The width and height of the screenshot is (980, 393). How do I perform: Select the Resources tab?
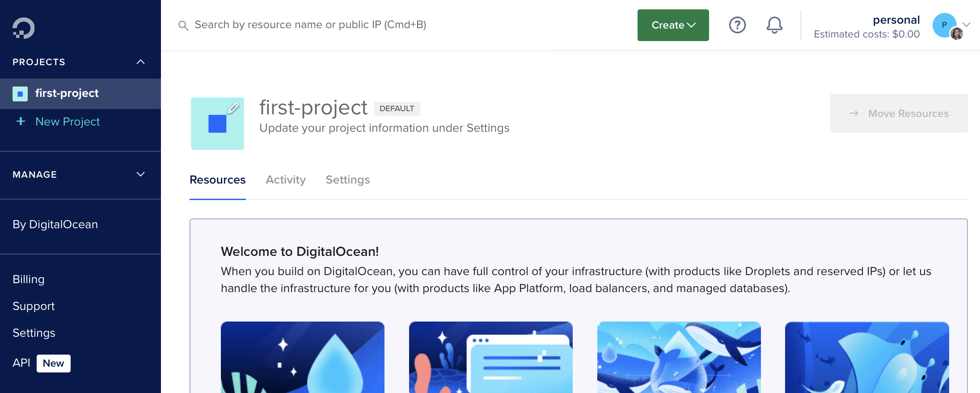[x=218, y=180]
